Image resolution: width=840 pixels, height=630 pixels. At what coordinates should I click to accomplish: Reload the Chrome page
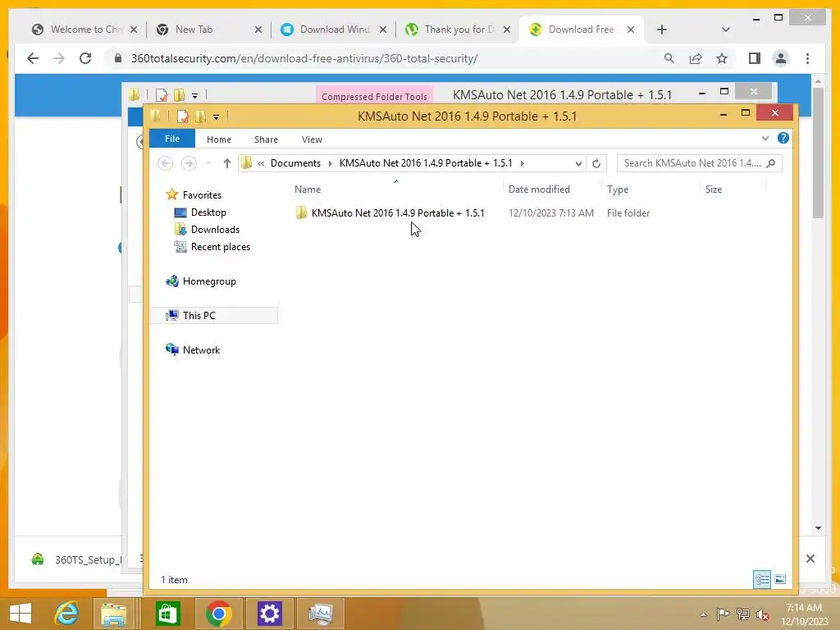coord(85,58)
